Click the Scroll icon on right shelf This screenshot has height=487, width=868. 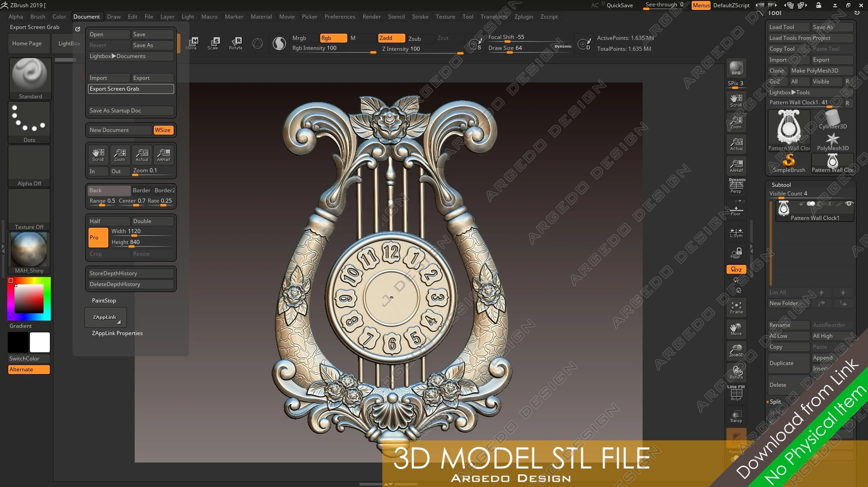tap(736, 101)
